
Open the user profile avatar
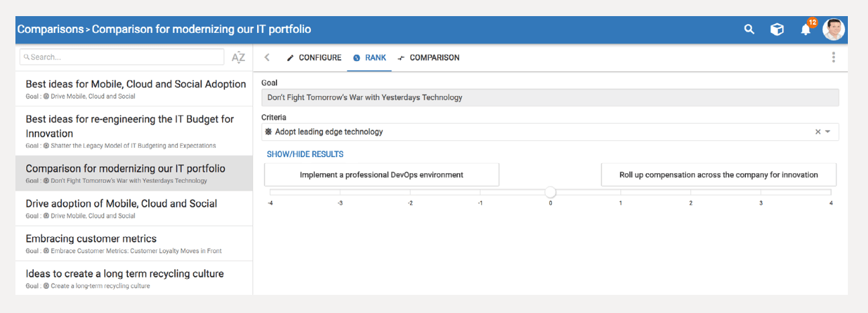coord(833,30)
